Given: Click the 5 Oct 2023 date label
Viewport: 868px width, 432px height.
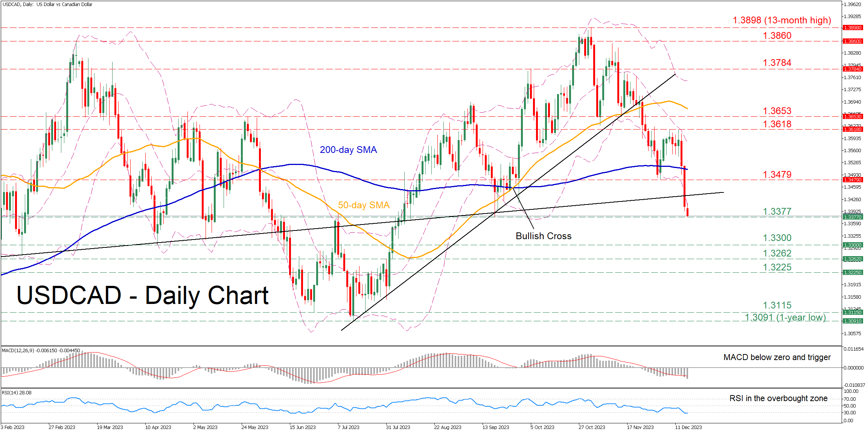Looking at the screenshot, I should [542, 427].
